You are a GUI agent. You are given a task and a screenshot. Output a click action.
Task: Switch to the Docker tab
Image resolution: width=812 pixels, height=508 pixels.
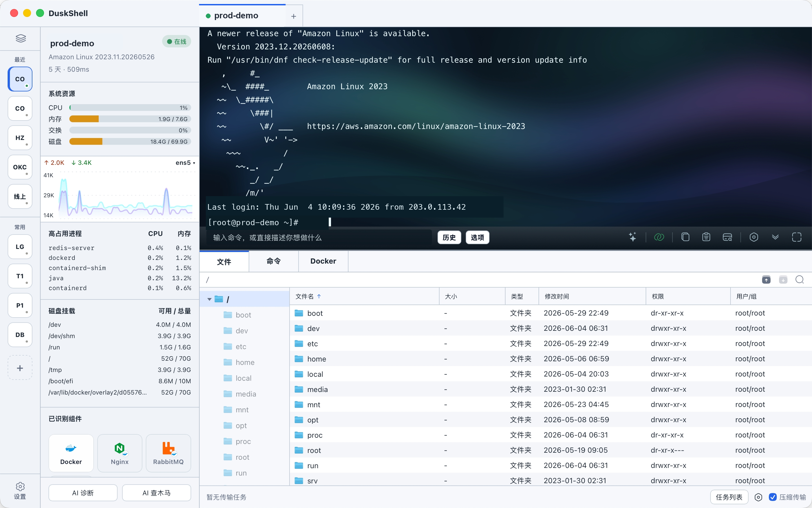tap(323, 261)
